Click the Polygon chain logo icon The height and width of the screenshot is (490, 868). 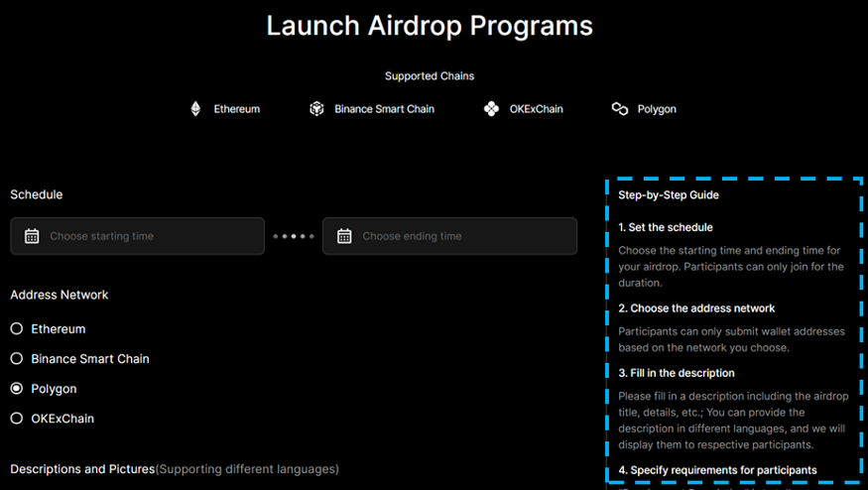point(620,109)
